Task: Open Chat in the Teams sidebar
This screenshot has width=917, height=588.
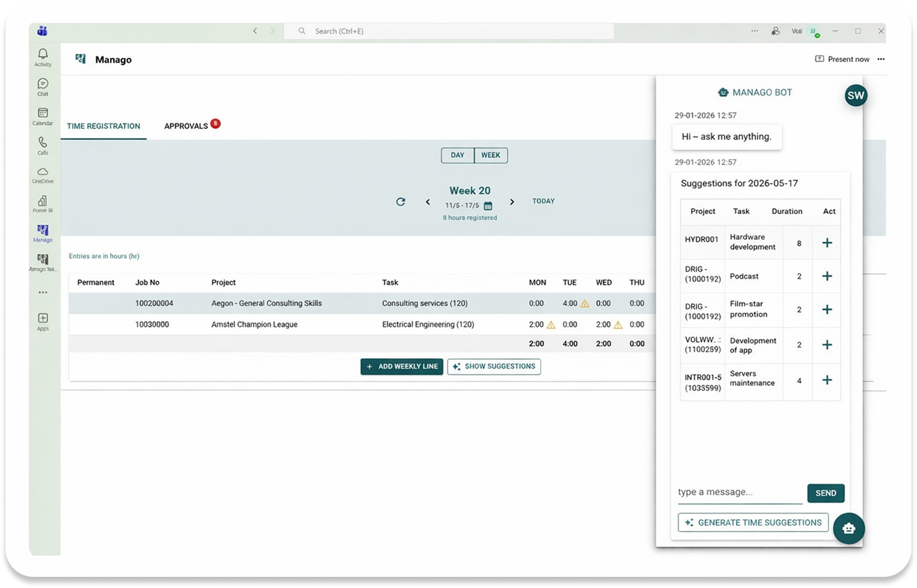Action: click(43, 86)
